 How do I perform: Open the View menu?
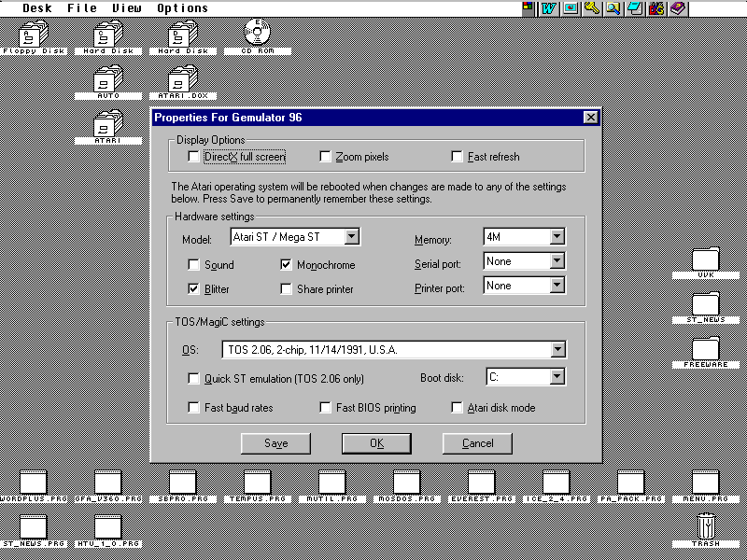pyautogui.click(x=127, y=8)
